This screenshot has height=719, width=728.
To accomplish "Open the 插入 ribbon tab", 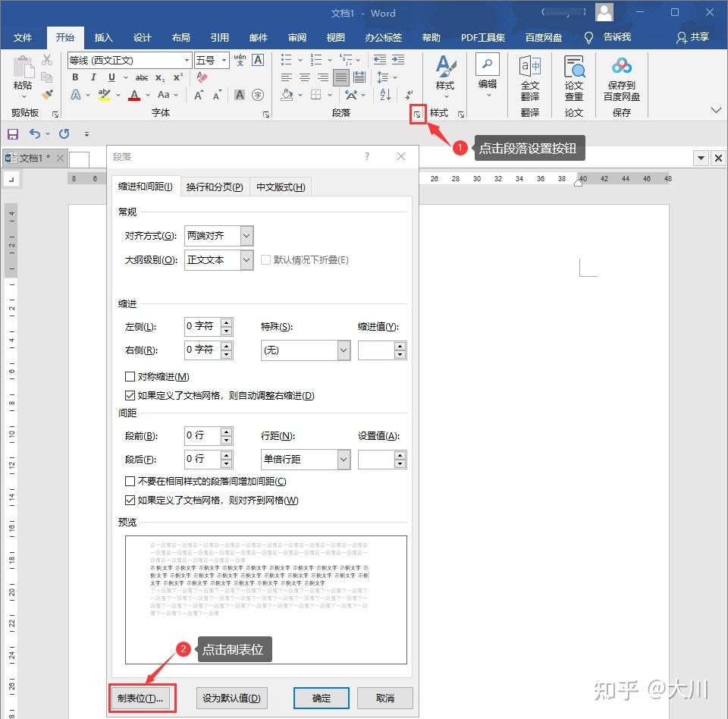I will tap(104, 37).
